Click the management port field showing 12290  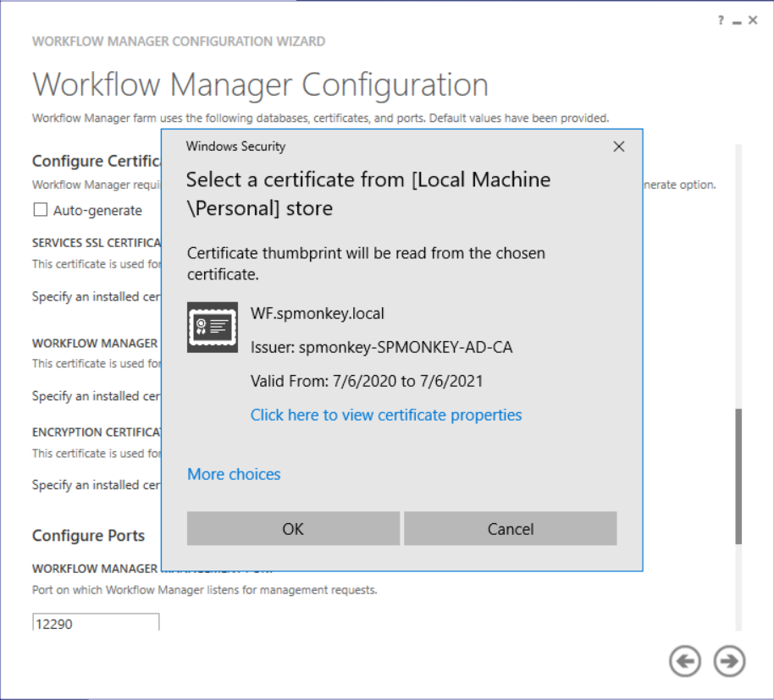click(x=96, y=623)
